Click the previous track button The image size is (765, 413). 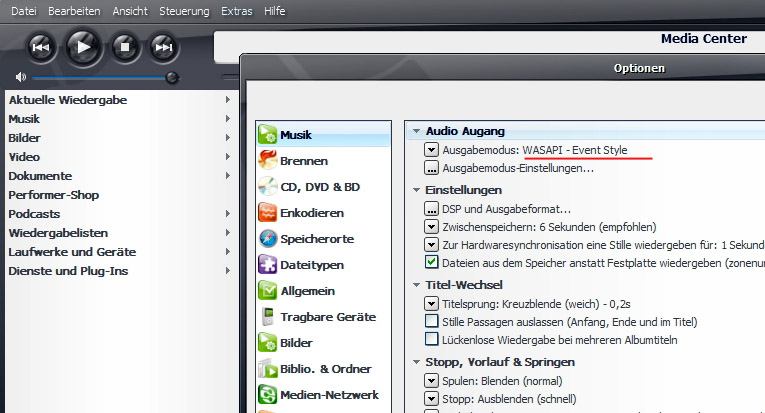click(41, 47)
